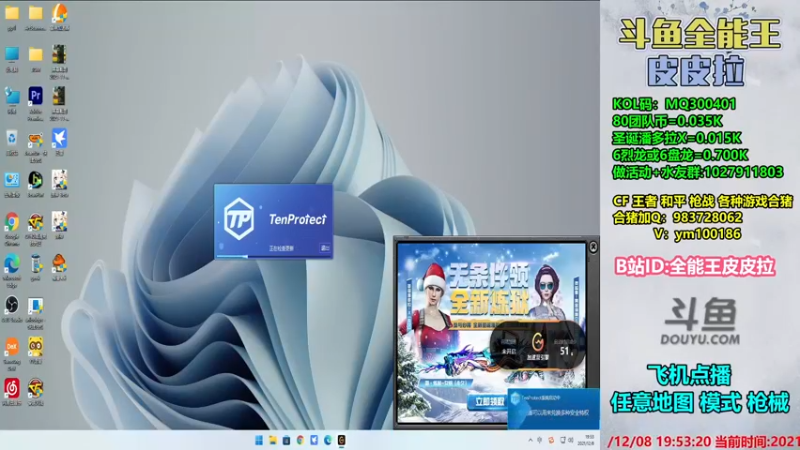This screenshot has width=800, height=450.
Task: Switch to the running game launcher taskbar icon
Action: tap(341, 440)
